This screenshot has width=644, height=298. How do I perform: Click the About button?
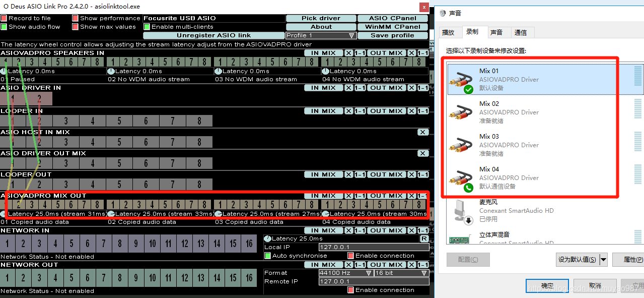(321, 27)
